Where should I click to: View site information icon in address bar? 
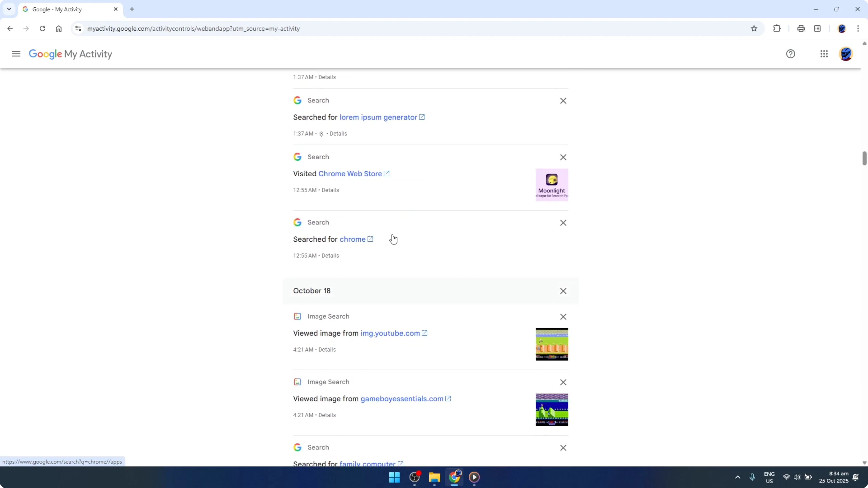pos(78,29)
